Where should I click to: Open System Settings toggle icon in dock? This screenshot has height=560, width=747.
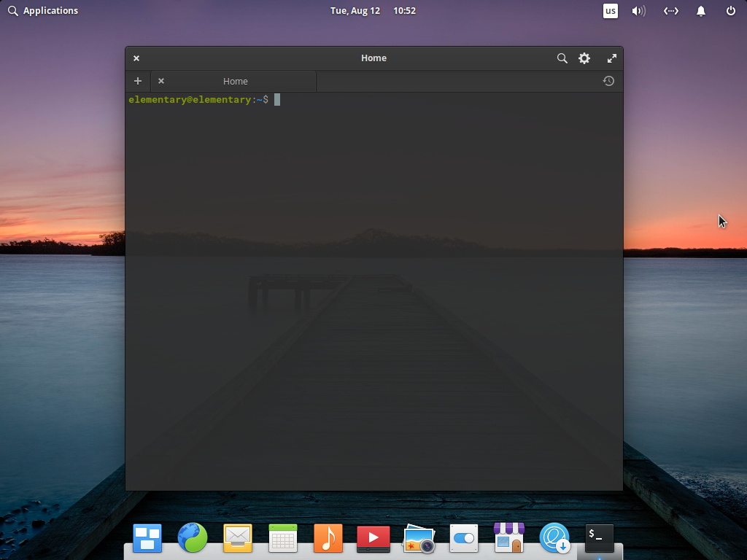464,539
